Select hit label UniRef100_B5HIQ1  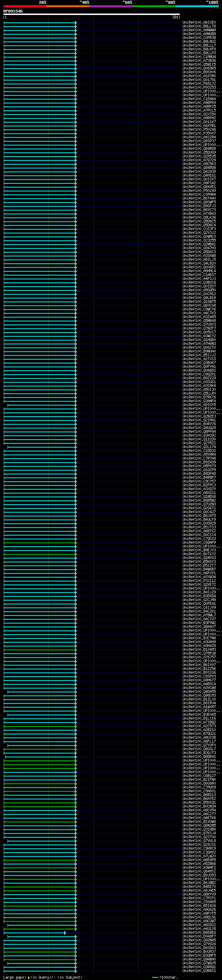click(x=199, y=802)
